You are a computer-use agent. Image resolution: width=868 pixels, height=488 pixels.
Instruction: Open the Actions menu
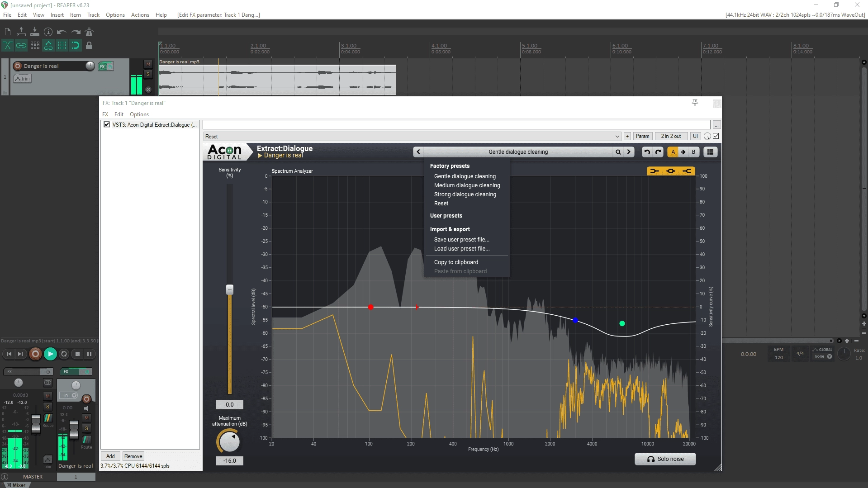140,15
